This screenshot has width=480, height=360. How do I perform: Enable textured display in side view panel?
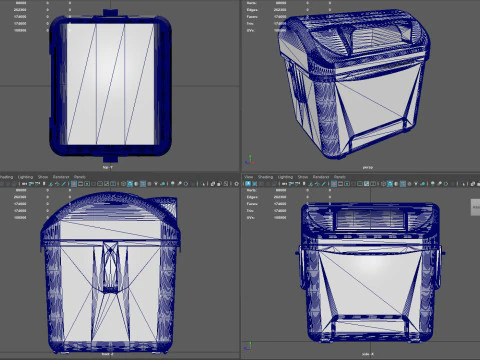pyautogui.click(x=409, y=184)
